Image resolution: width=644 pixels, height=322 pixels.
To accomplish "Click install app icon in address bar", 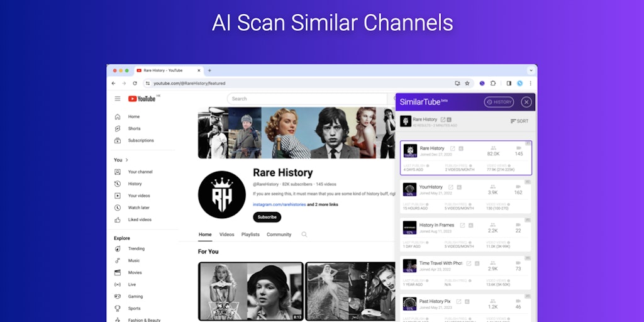I will click(x=457, y=83).
